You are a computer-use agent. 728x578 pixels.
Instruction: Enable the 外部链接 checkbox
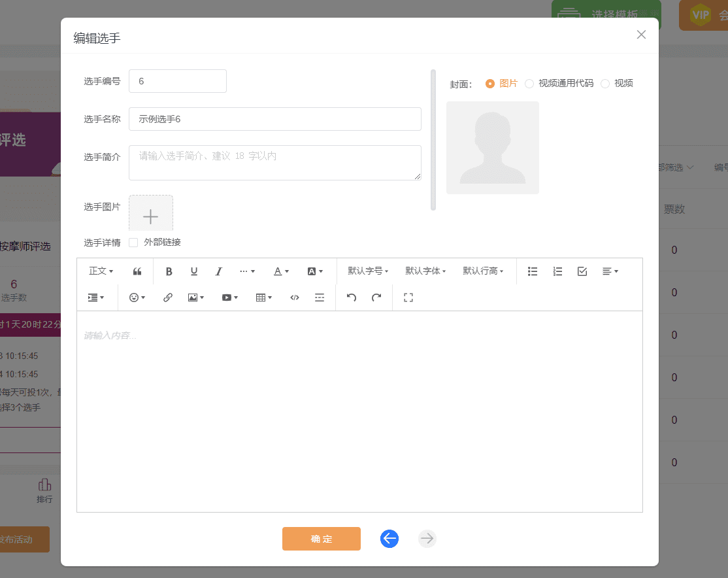click(x=133, y=242)
